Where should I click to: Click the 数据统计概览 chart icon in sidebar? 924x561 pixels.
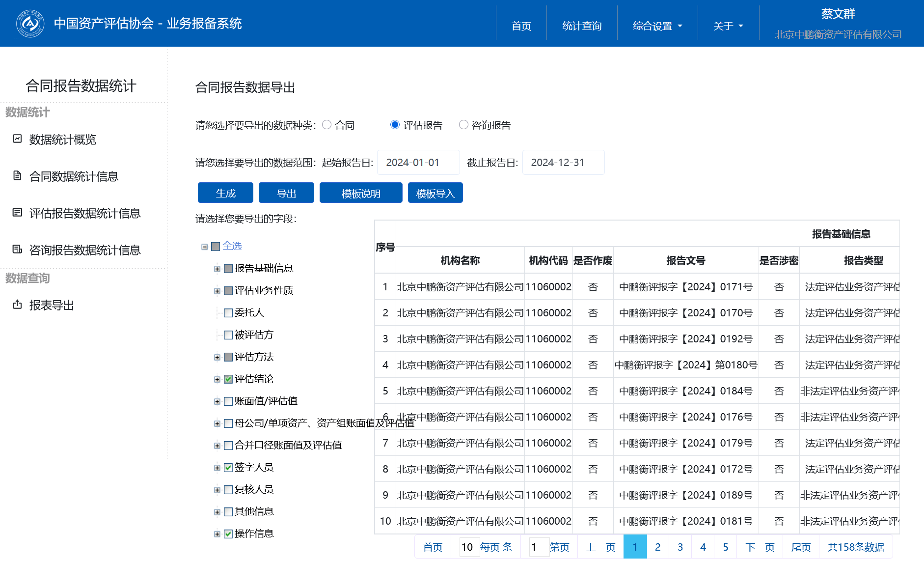pos(17,139)
